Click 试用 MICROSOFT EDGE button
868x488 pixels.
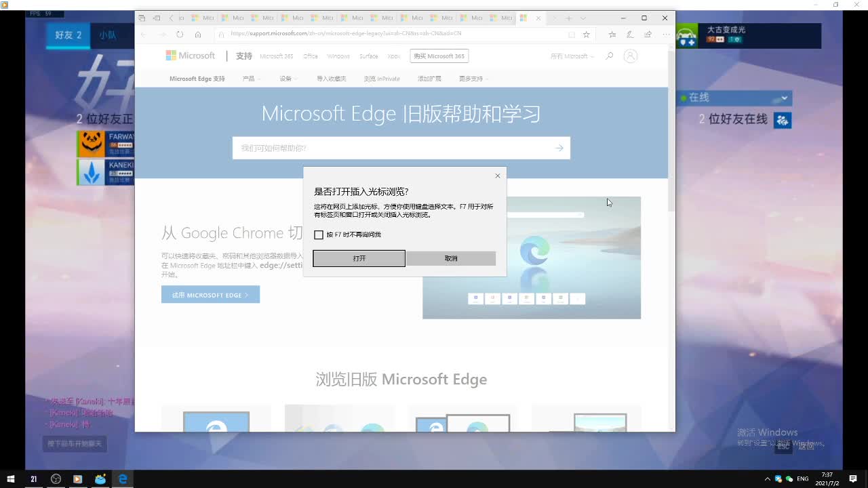click(210, 295)
